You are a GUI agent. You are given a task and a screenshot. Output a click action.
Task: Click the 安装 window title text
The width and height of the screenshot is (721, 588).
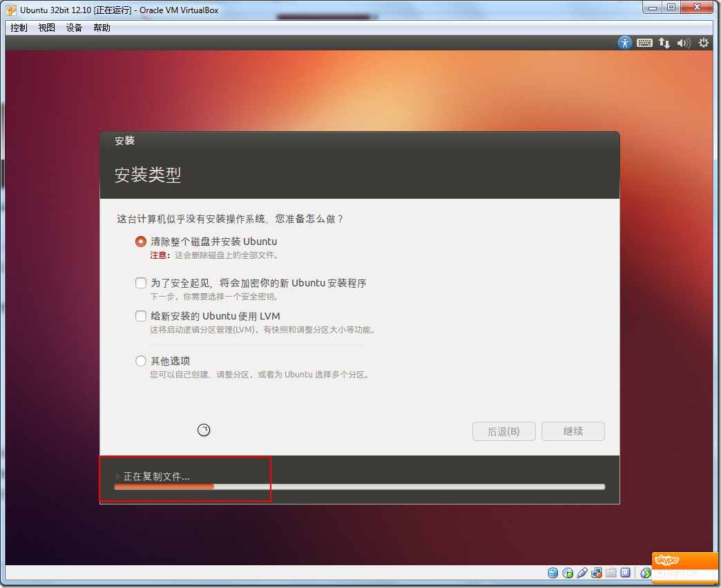point(124,141)
